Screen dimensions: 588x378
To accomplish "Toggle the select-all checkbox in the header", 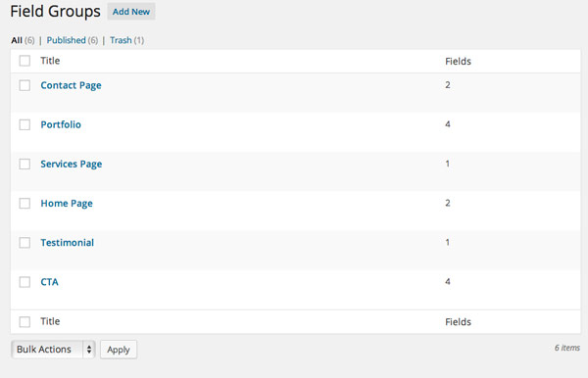I will pyautogui.click(x=24, y=61).
